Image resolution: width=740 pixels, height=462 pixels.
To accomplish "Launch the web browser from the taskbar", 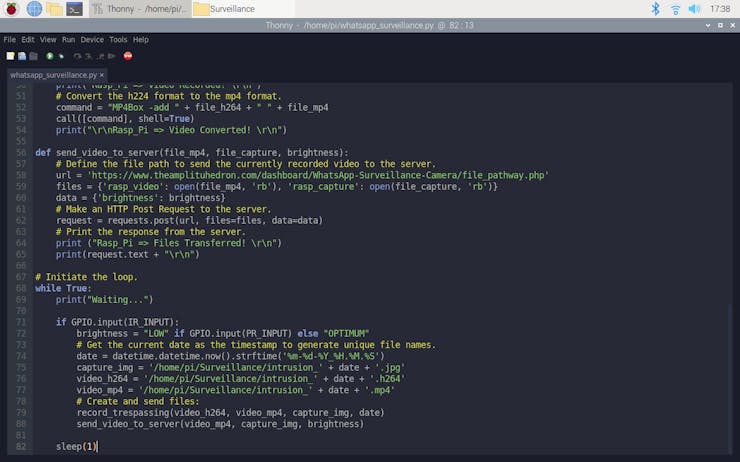I will 34,9.
